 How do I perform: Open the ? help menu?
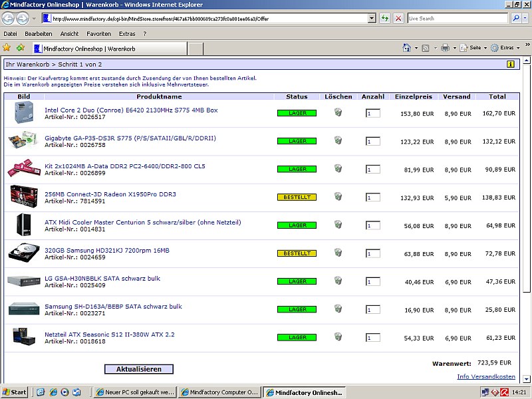145,34
